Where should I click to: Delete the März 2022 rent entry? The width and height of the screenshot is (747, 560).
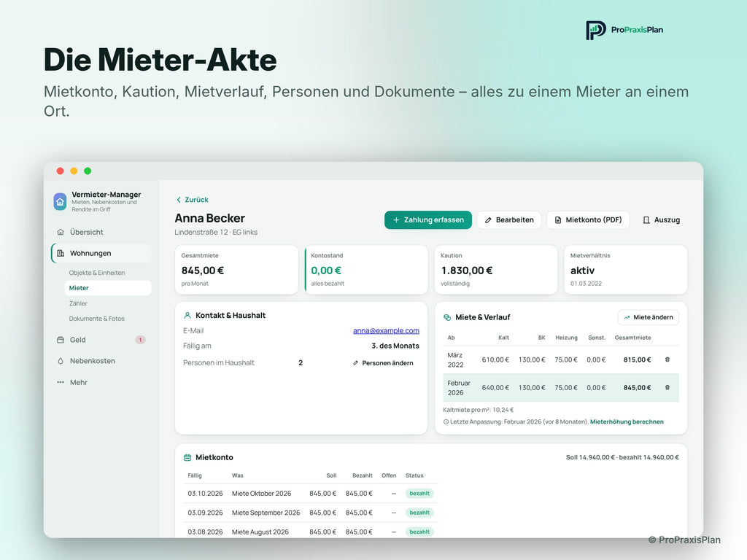(x=667, y=359)
